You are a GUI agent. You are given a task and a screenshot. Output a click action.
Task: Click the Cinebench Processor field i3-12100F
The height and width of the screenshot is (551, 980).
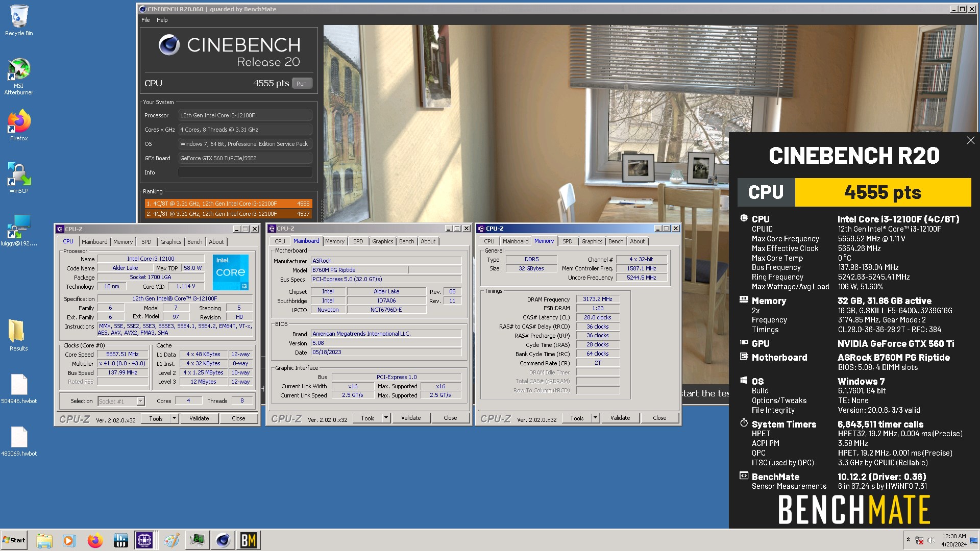(x=245, y=115)
